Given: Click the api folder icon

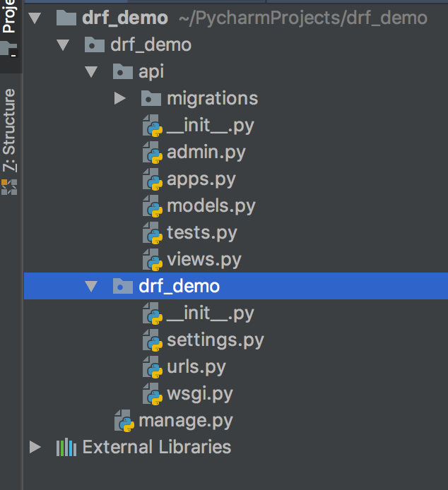Looking at the screenshot, I should [123, 71].
